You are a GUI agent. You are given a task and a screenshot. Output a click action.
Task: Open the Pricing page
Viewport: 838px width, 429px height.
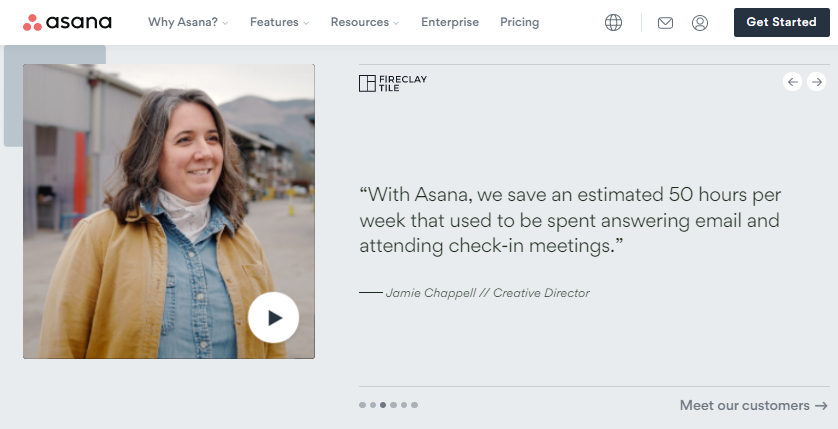tap(519, 22)
